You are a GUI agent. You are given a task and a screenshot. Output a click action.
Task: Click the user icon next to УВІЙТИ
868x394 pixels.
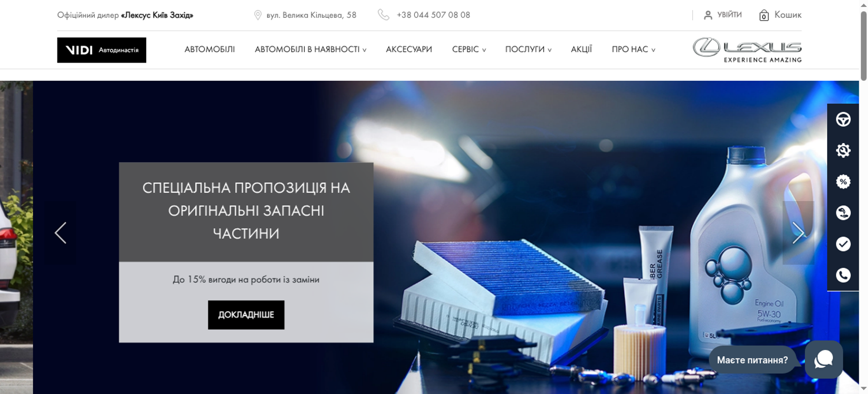coord(708,15)
